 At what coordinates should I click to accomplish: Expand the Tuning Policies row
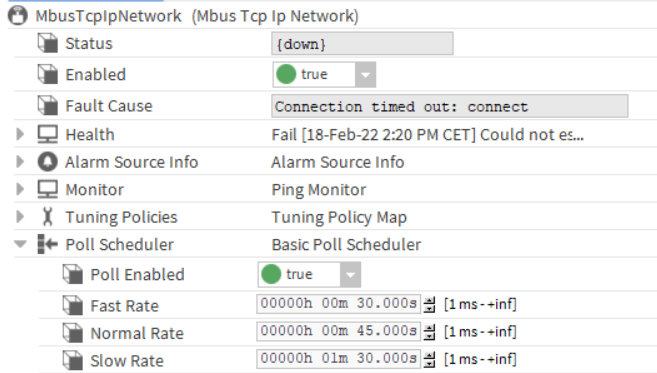coord(20,217)
